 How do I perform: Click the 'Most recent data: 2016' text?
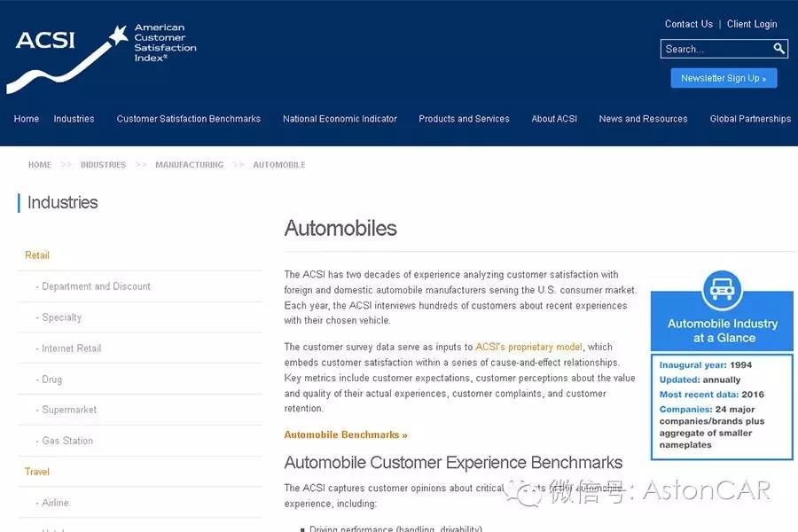pyautogui.click(x=711, y=395)
